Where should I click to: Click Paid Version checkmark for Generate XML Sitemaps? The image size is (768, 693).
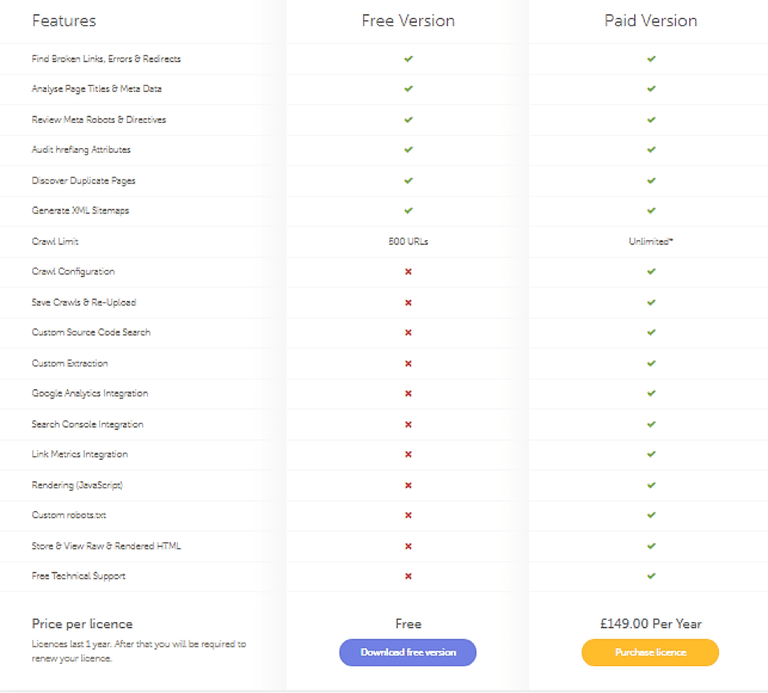(651, 211)
